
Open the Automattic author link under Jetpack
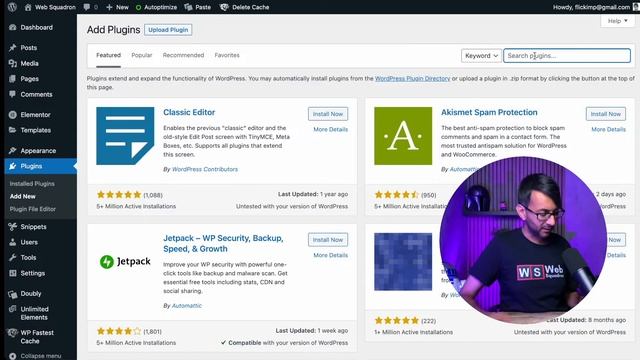pos(187,305)
